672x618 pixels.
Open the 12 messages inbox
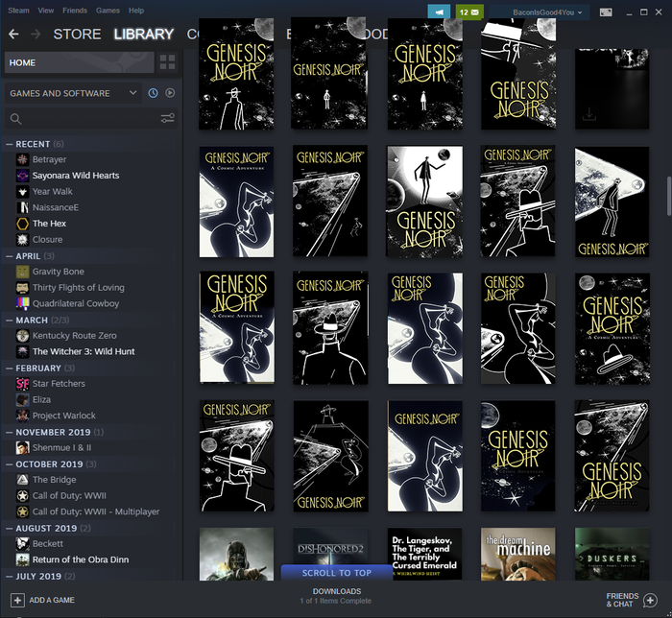click(x=469, y=12)
